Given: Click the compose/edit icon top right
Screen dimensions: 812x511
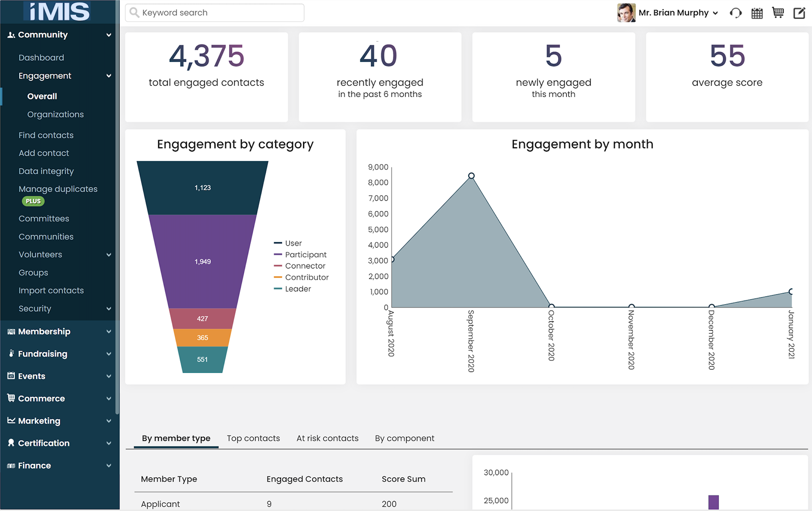Looking at the screenshot, I should pos(799,13).
